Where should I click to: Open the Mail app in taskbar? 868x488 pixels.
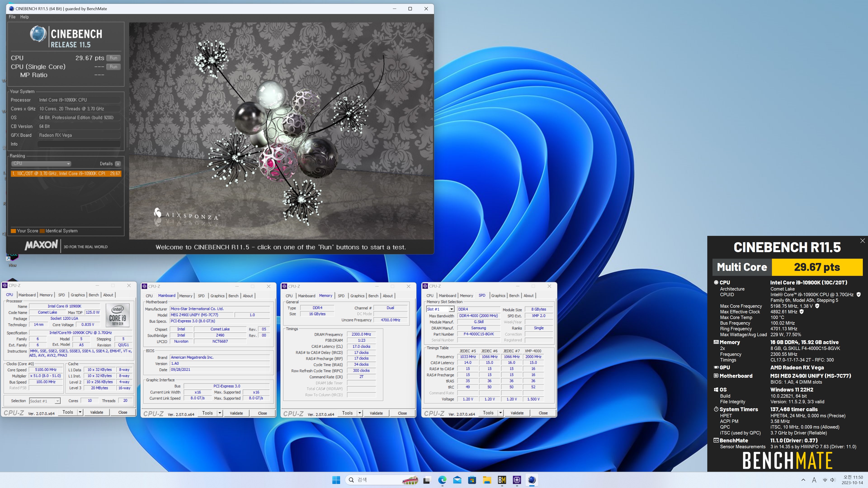coord(457,480)
